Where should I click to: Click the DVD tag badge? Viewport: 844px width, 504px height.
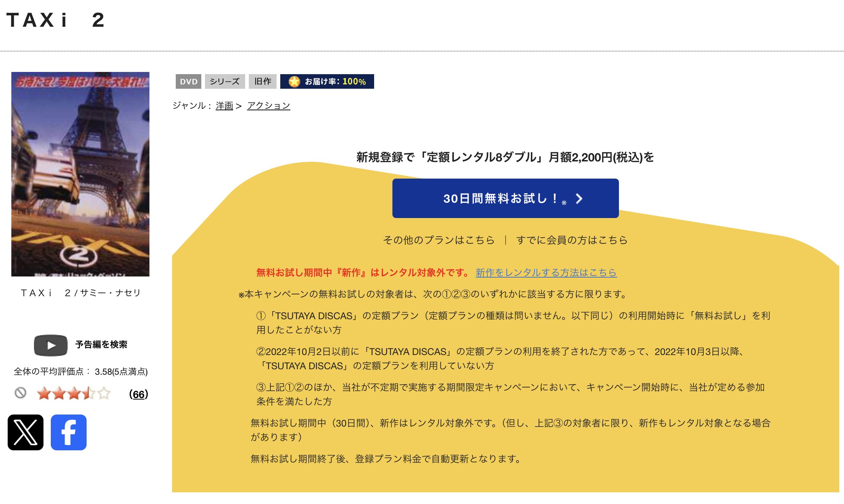[x=189, y=81]
